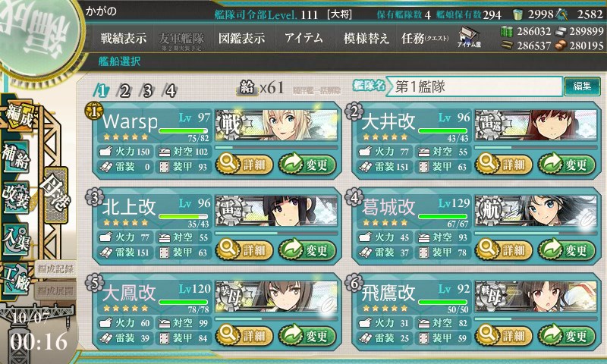The width and height of the screenshot is (607, 364).
Task: Click the 葛城改 ship portrait banner
Action: tap(536, 211)
